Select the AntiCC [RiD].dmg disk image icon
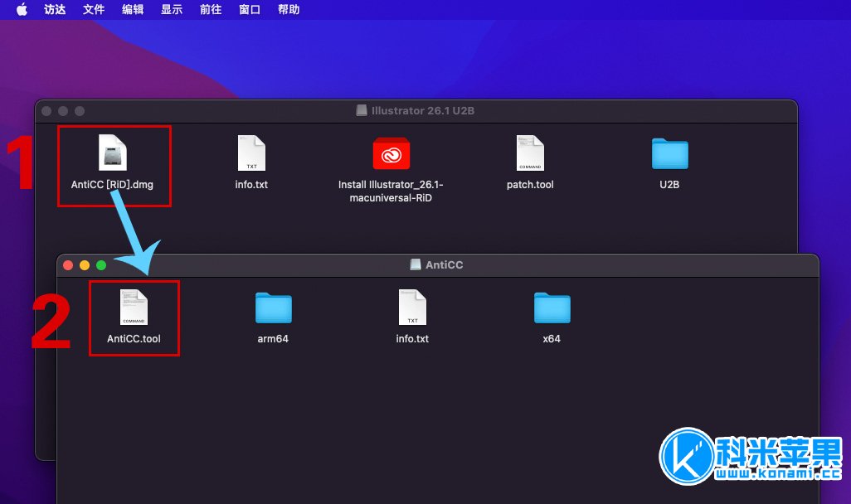This screenshot has height=504, width=851. [x=112, y=153]
